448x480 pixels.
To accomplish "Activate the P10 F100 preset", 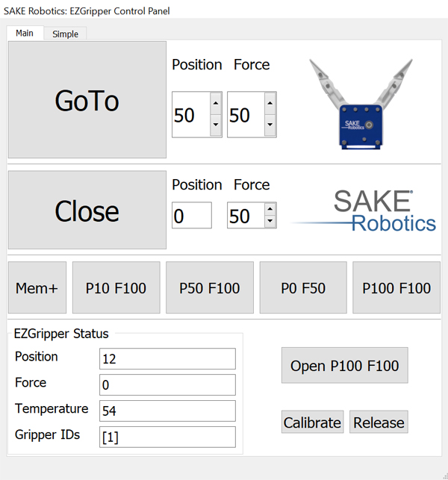I will click(x=116, y=288).
